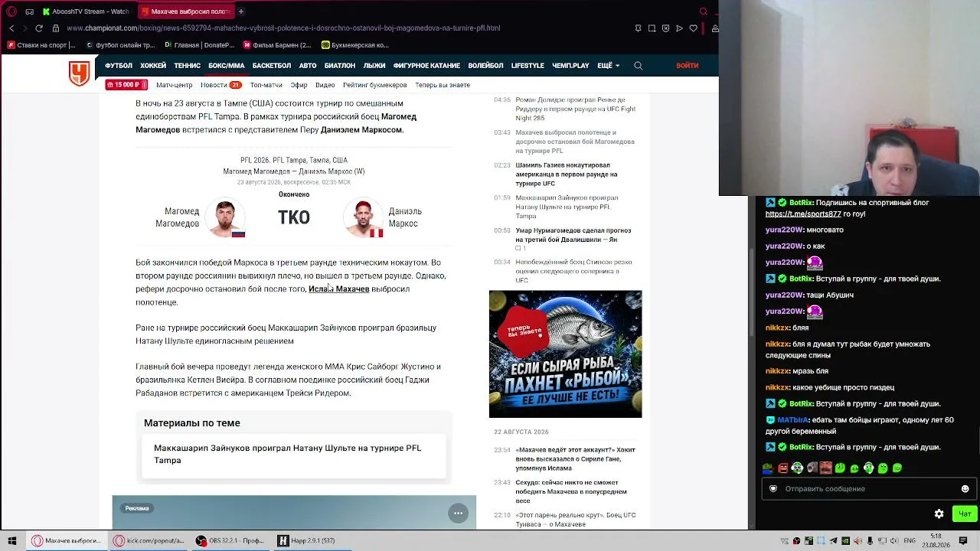The height and width of the screenshot is (551, 980).
Task: Open t.me/sports877 link in chat
Action: tap(803, 214)
